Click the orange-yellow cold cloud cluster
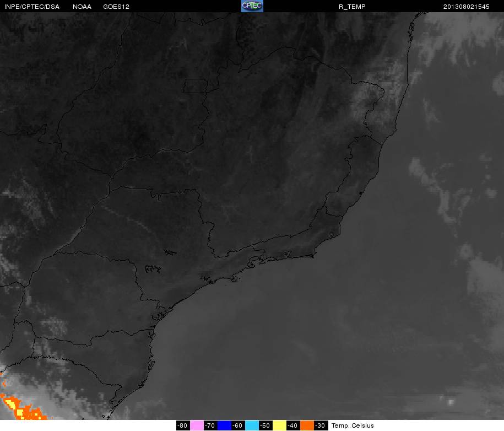Image resolution: width=504 pixels, height=431 pixels. 21,409
